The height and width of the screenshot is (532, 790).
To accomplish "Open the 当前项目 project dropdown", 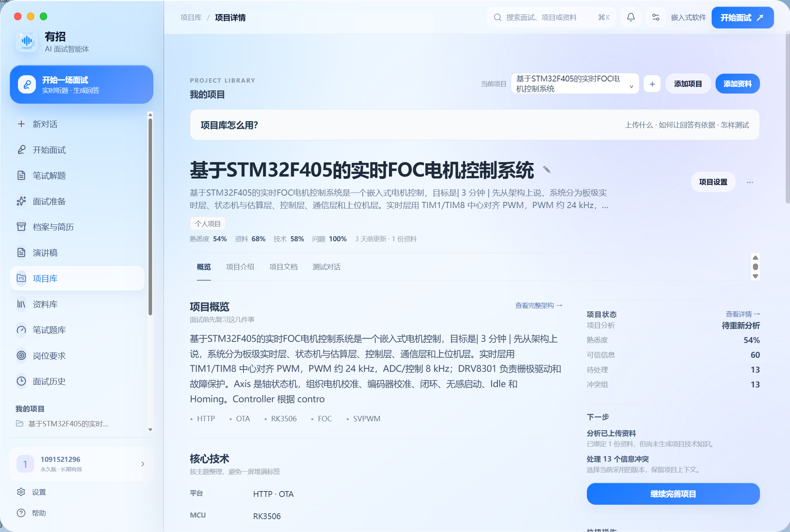I will pos(575,84).
